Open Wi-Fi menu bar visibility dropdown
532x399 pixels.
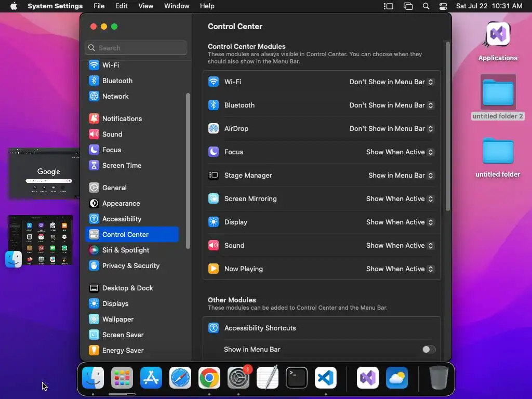[392, 82]
